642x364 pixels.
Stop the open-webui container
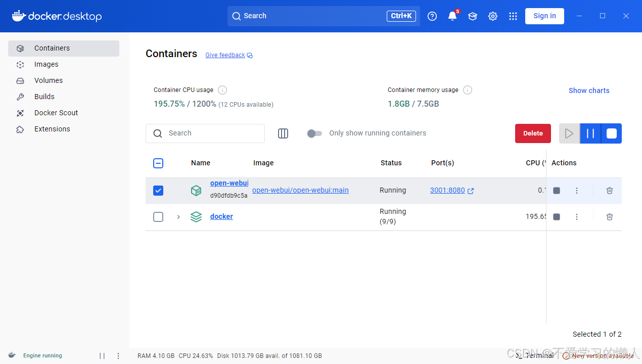[557, 191]
